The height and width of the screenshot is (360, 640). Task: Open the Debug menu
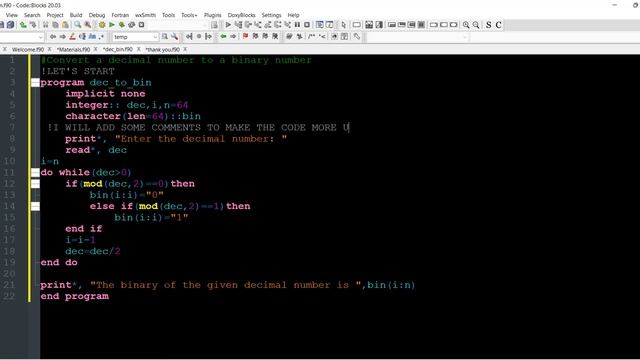(97, 15)
